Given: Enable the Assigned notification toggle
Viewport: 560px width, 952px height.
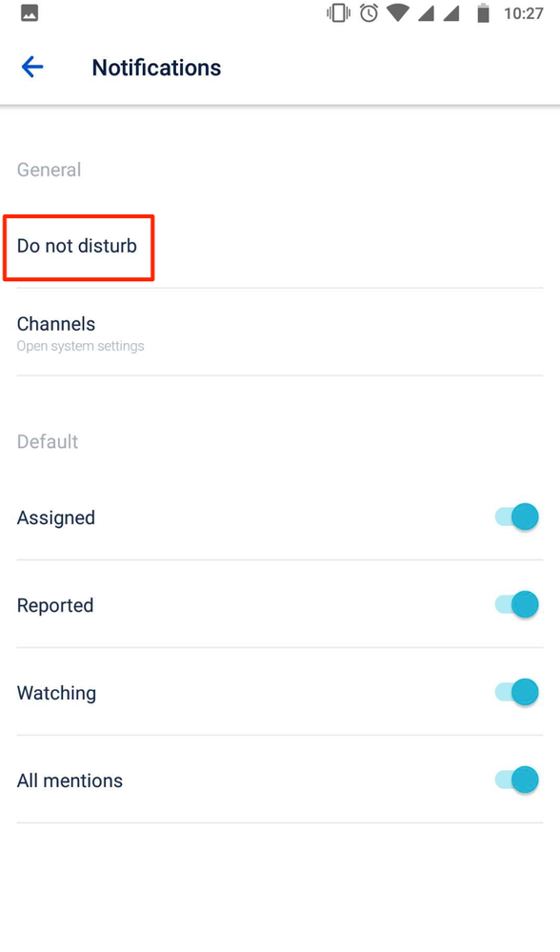Looking at the screenshot, I should [515, 517].
